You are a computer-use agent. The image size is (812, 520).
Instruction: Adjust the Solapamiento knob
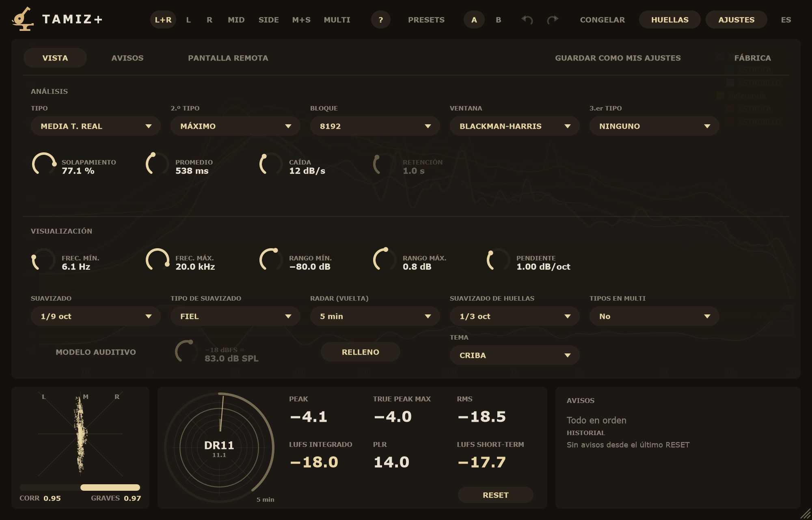click(44, 164)
